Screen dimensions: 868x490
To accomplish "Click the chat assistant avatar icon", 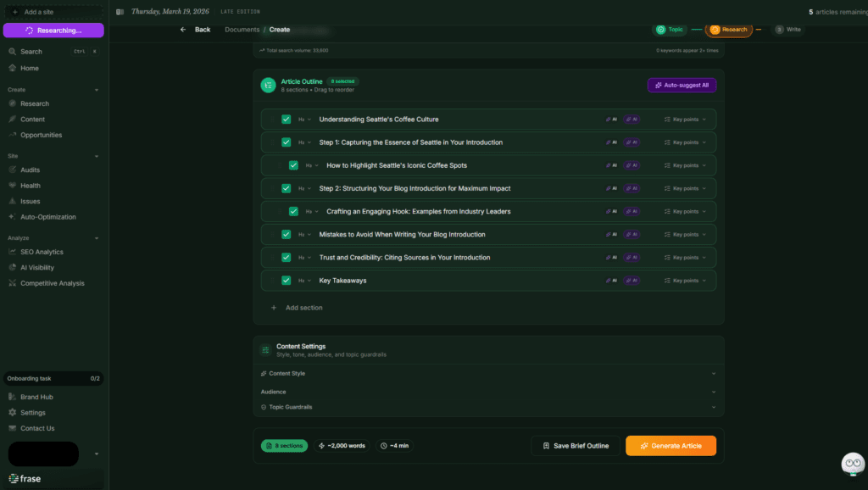I will click(852, 464).
